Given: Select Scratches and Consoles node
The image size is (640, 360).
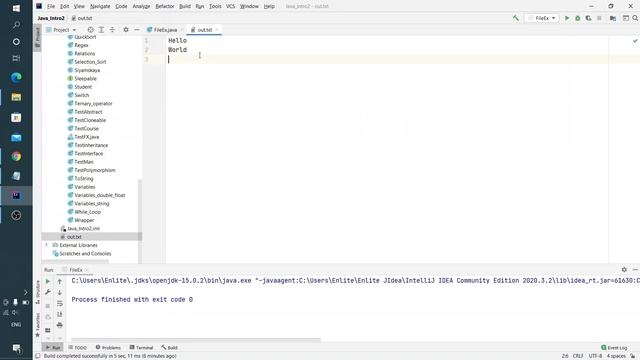Looking at the screenshot, I should (85, 253).
